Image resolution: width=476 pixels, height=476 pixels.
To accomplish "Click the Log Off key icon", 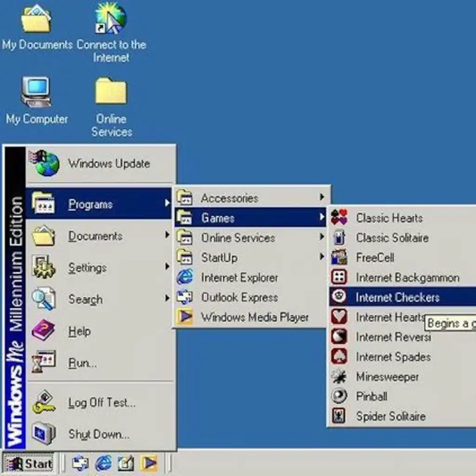I will click(44, 402).
